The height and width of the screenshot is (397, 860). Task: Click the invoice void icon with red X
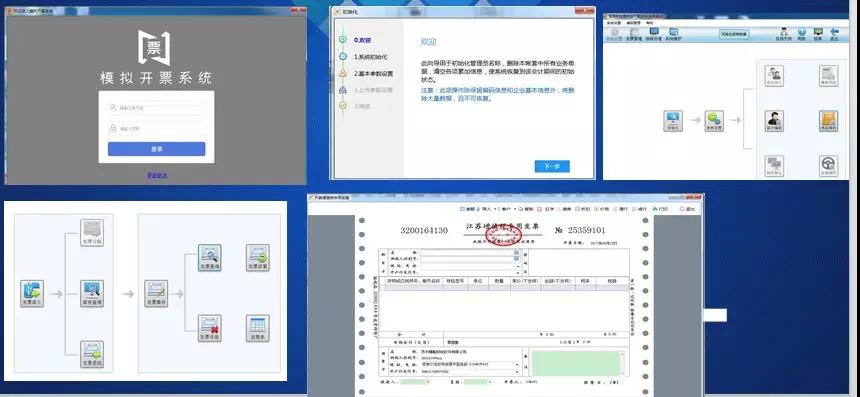210,328
